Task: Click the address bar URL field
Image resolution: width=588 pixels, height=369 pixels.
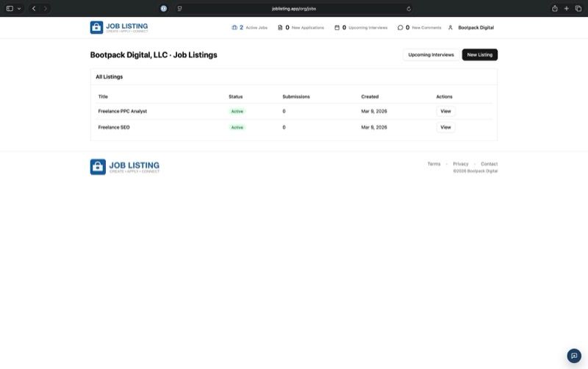Action: pyautogui.click(x=294, y=8)
